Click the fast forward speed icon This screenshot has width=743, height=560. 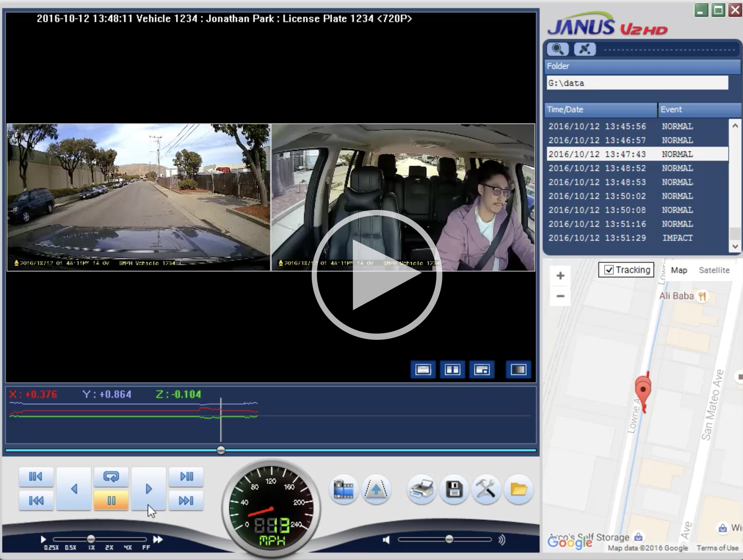[158, 539]
